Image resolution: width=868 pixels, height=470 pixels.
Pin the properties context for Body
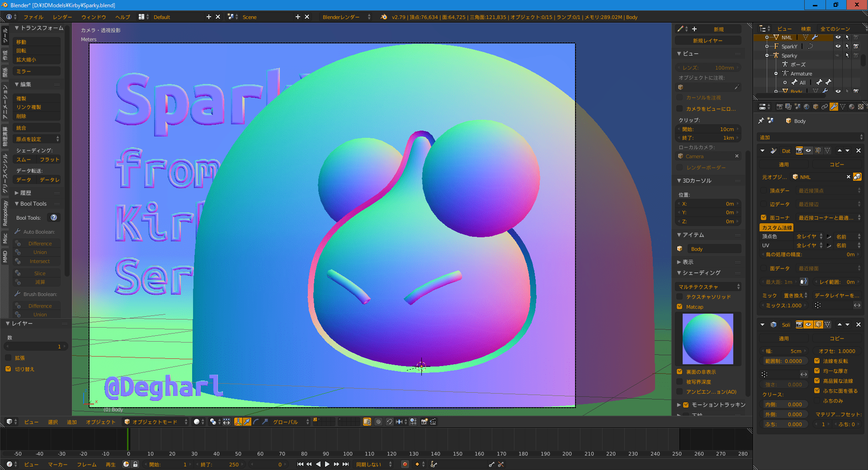(x=761, y=121)
